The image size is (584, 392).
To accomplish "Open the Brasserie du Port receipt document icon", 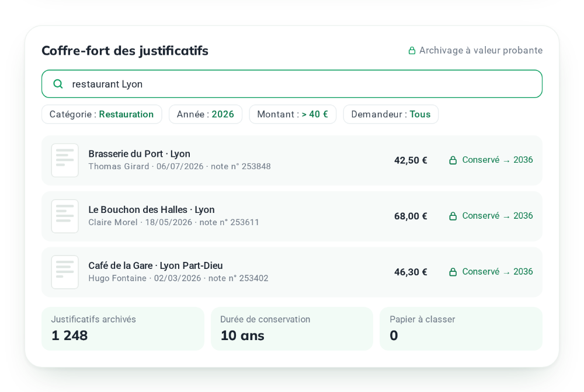I will pyautogui.click(x=65, y=160).
